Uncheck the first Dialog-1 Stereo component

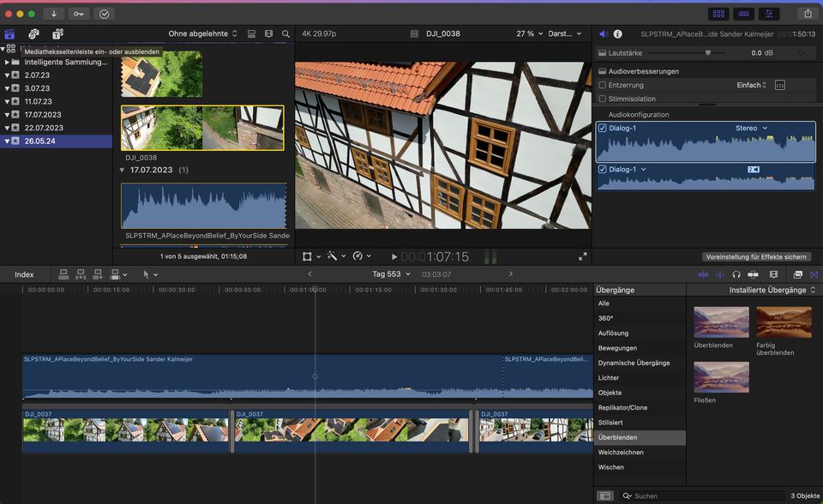[x=603, y=128]
